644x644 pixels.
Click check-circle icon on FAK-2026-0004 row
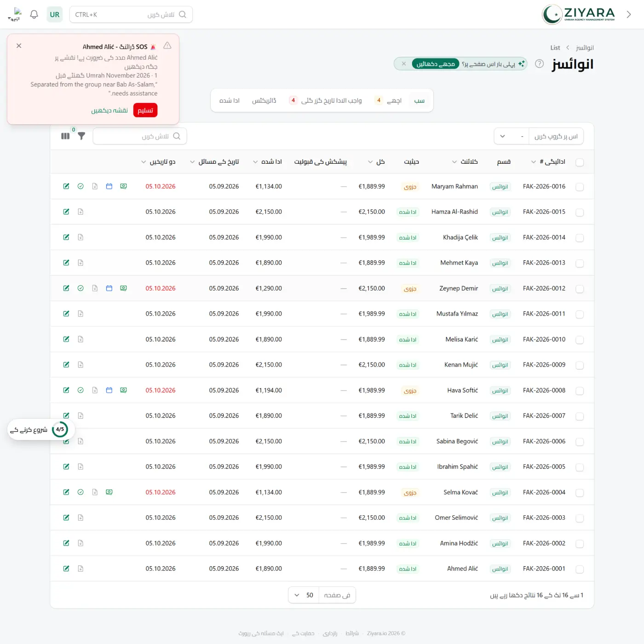[x=80, y=492]
